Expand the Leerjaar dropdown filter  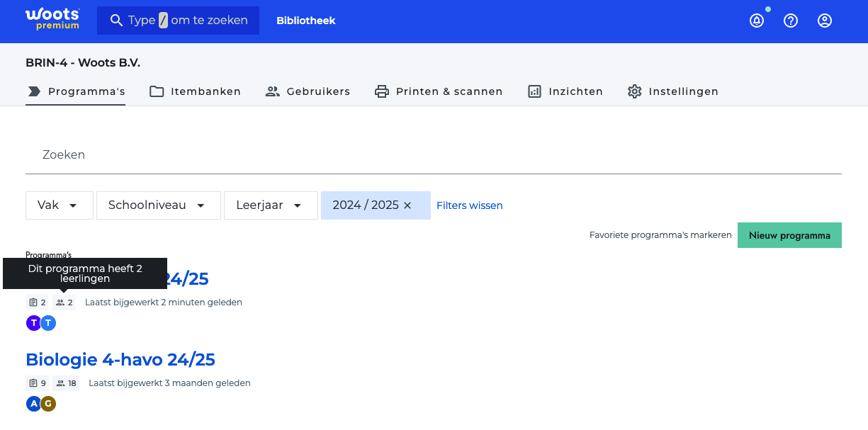(x=271, y=205)
